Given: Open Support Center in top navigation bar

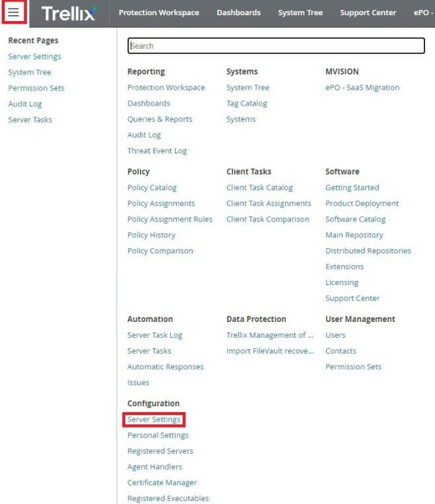Looking at the screenshot, I should click(x=368, y=13).
